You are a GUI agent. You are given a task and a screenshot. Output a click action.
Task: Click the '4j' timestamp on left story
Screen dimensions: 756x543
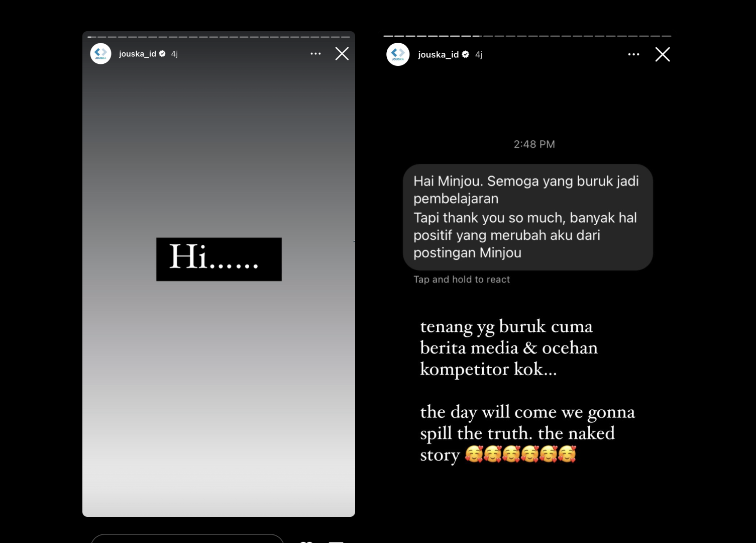pyautogui.click(x=174, y=54)
